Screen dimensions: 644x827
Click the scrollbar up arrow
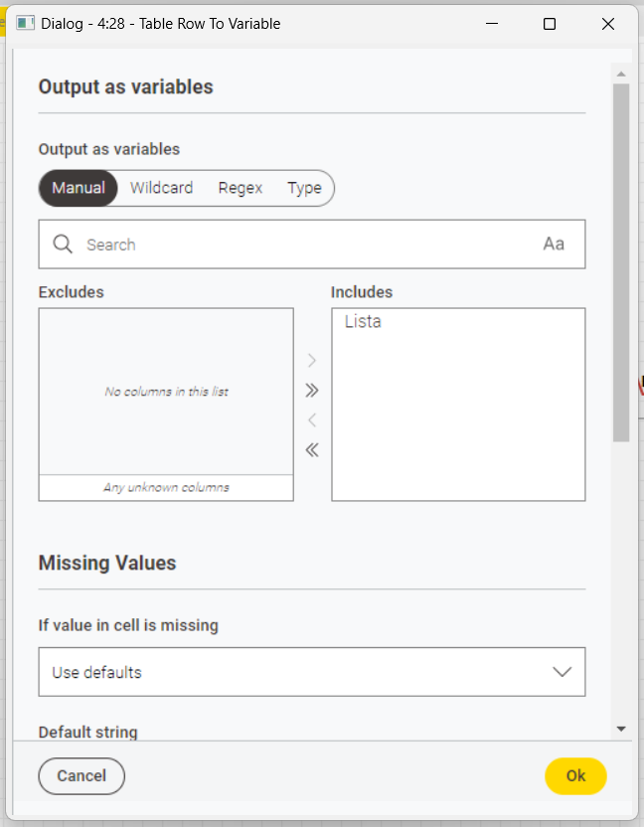click(x=621, y=75)
